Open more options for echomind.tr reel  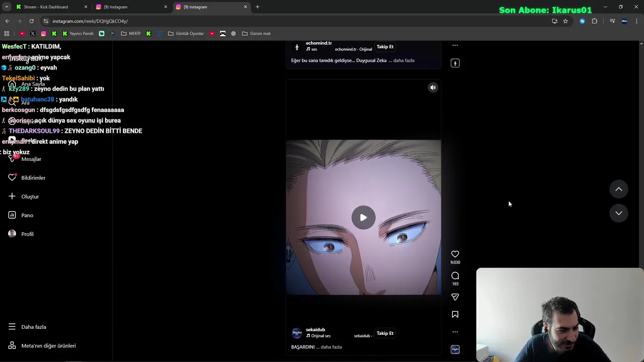[x=455, y=45]
